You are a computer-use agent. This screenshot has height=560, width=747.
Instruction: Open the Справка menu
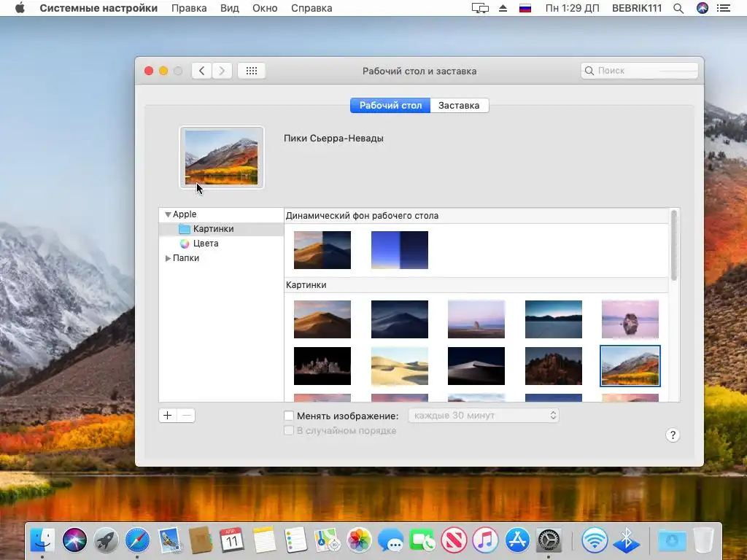point(311,8)
